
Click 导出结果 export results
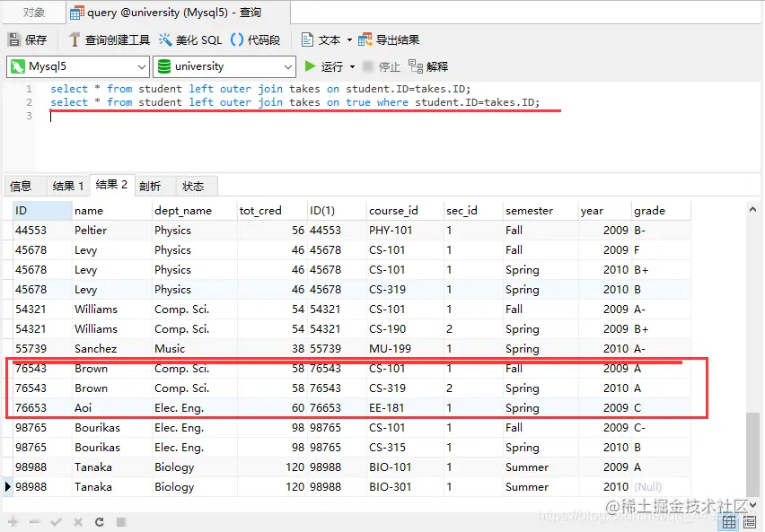[x=389, y=39]
